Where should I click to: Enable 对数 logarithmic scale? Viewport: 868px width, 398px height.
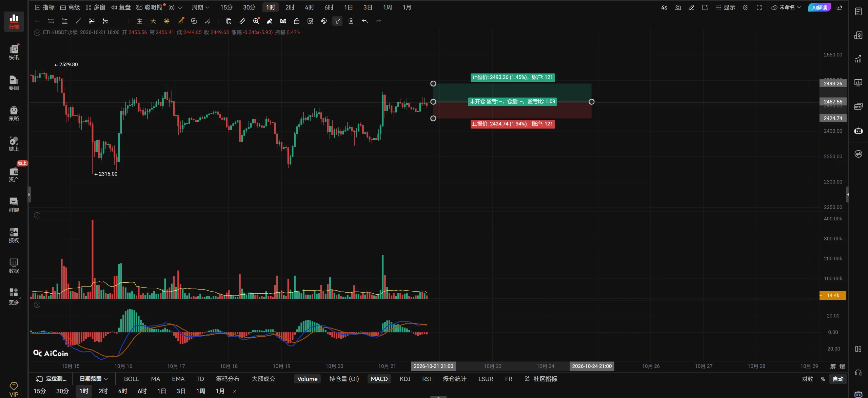pos(807,379)
